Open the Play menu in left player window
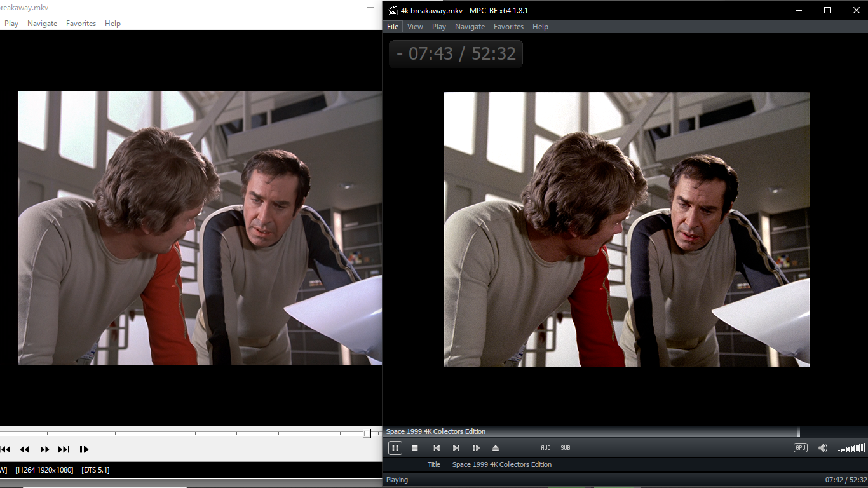The width and height of the screenshot is (868, 488). tap(11, 24)
